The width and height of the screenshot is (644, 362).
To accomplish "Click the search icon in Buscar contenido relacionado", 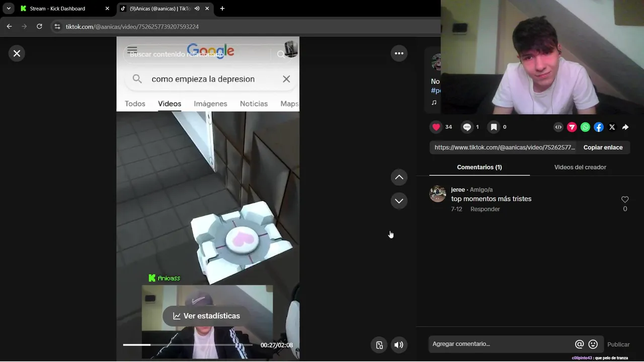I will point(281,54).
